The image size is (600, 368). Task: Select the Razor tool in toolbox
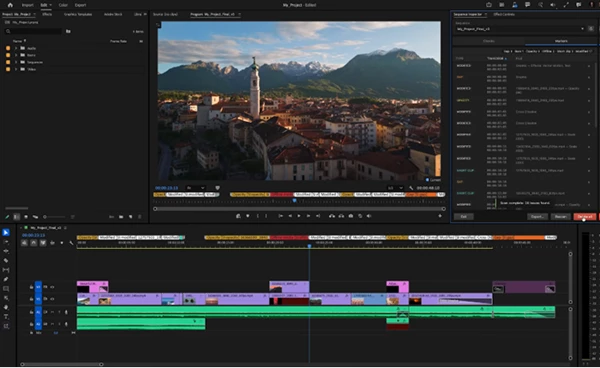(6, 261)
